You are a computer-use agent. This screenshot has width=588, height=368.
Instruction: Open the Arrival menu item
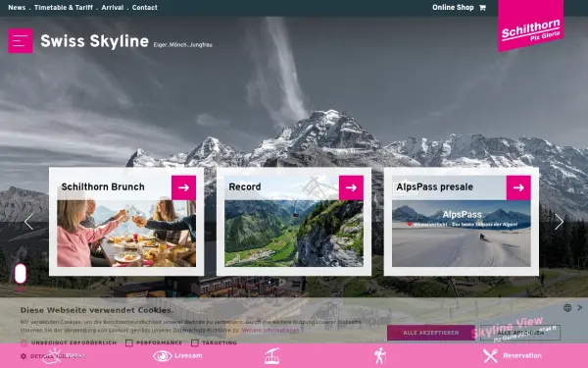112,8
